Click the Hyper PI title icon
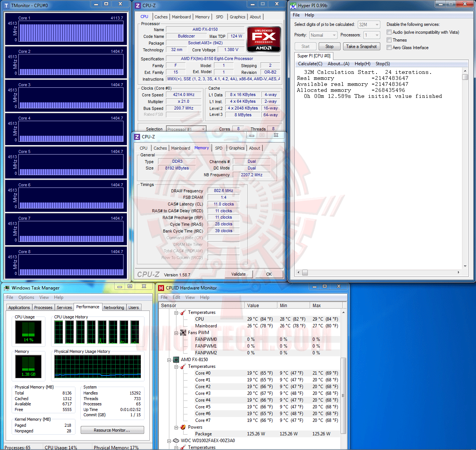The height and width of the screenshot is (450, 476). (x=293, y=5)
